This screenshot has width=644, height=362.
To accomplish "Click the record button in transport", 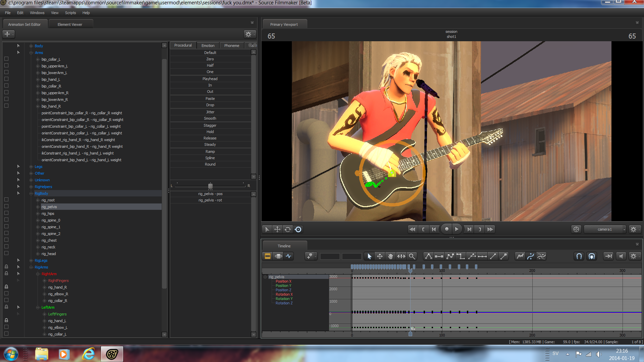I will (446, 229).
